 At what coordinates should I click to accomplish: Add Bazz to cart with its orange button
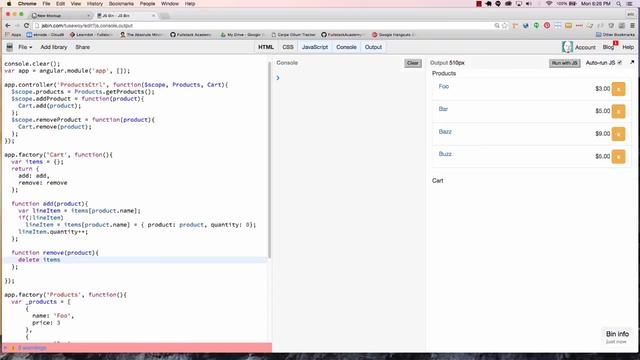click(x=618, y=134)
